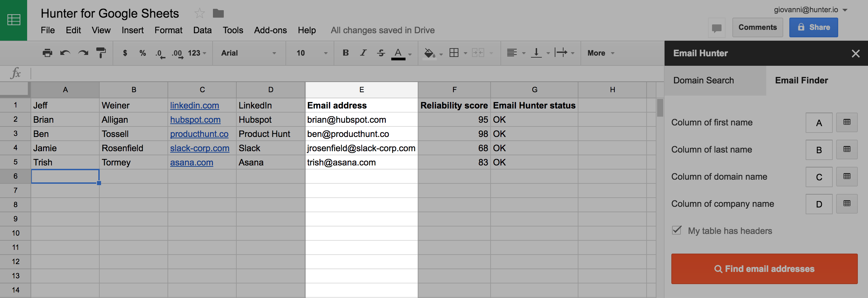Pick range for last name column
868x298 pixels.
pyautogui.click(x=847, y=150)
